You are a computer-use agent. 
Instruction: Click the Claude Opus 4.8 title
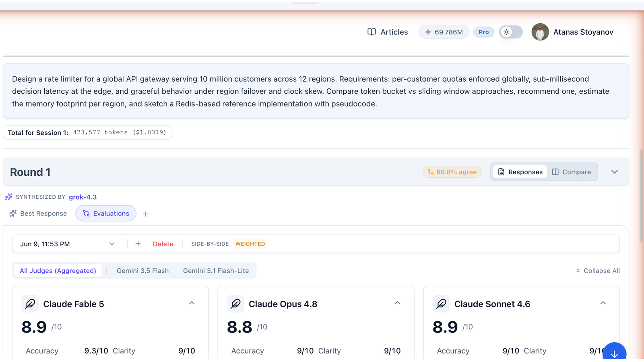click(283, 304)
